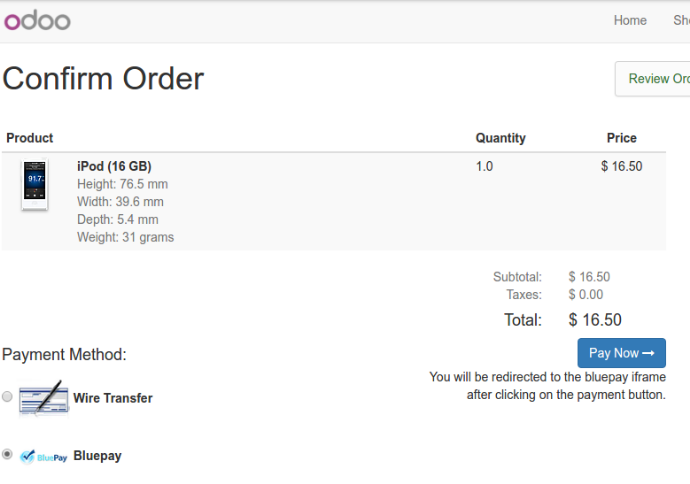Image resolution: width=690 pixels, height=484 pixels.
Task: Click the Confirm Order heading
Action: [x=103, y=79]
